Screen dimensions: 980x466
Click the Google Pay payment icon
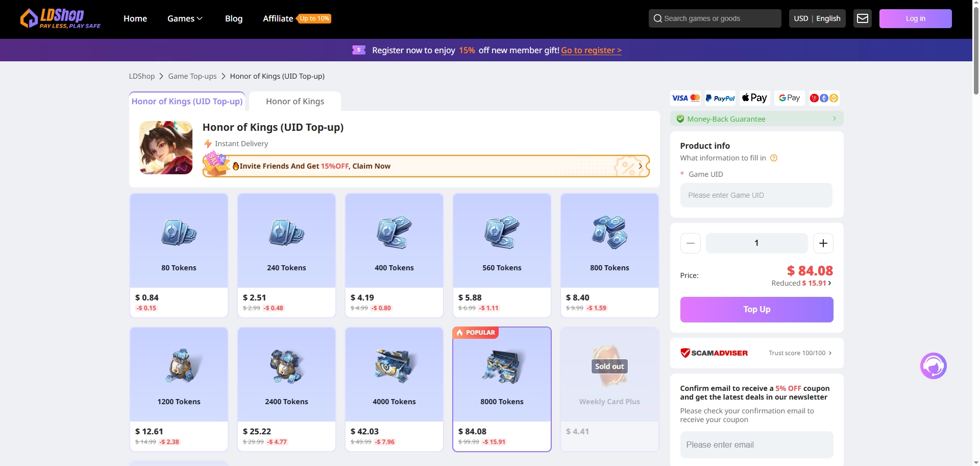(x=790, y=98)
